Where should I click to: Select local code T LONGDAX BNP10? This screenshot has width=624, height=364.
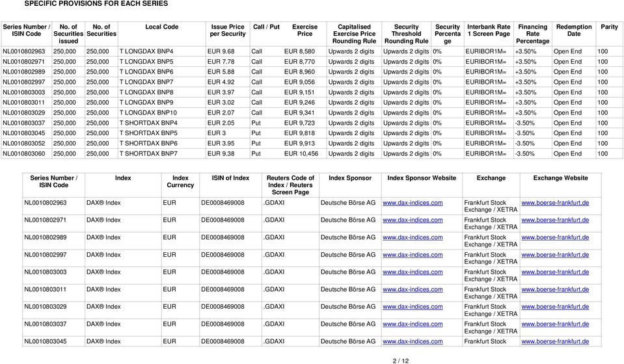click(148, 113)
